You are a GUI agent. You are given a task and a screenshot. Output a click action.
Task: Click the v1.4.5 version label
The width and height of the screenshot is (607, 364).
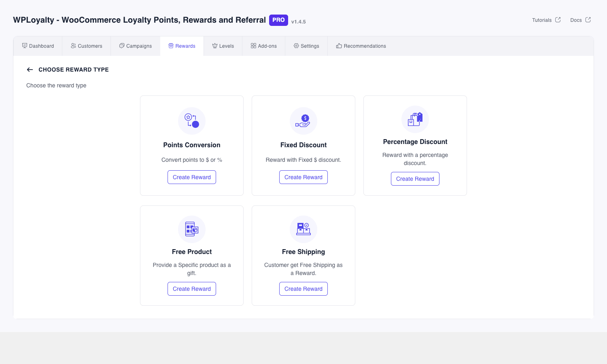click(x=299, y=22)
